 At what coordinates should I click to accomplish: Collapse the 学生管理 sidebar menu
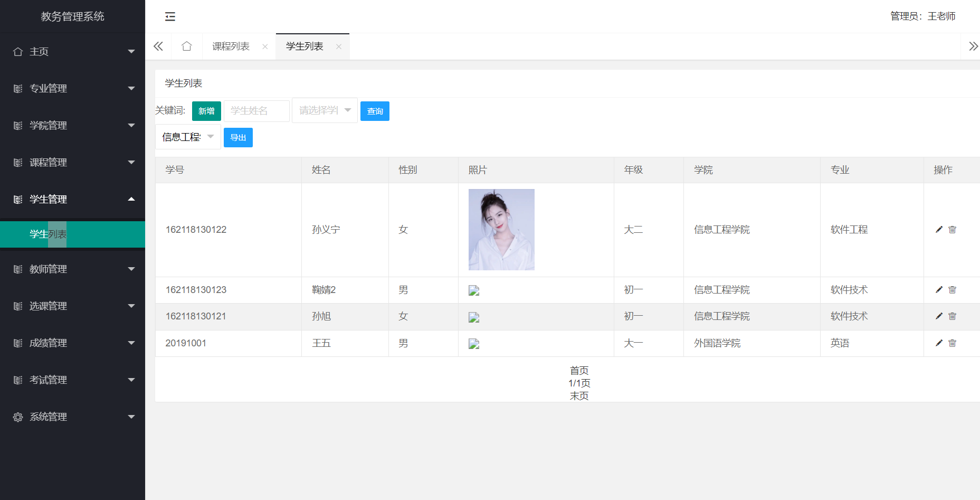pos(72,200)
